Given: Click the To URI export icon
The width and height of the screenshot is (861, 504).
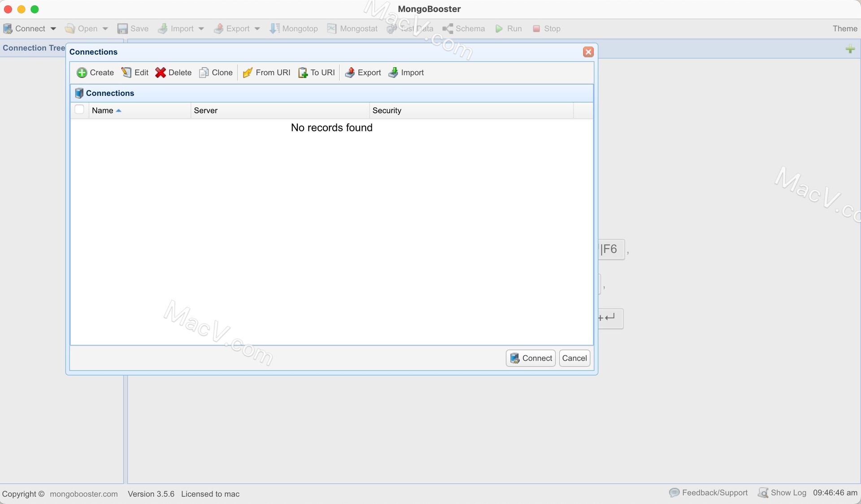Looking at the screenshot, I should (x=302, y=73).
